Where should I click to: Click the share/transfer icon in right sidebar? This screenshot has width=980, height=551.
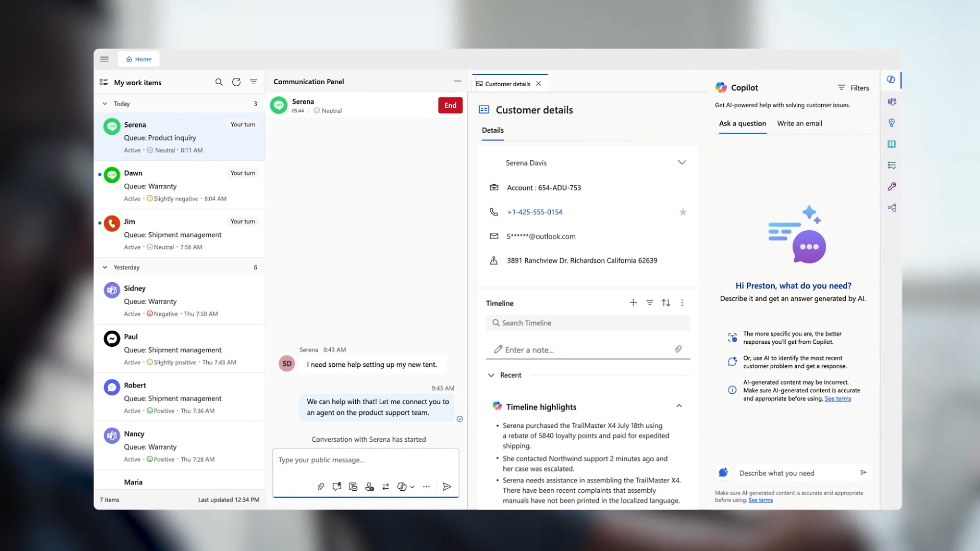(892, 207)
